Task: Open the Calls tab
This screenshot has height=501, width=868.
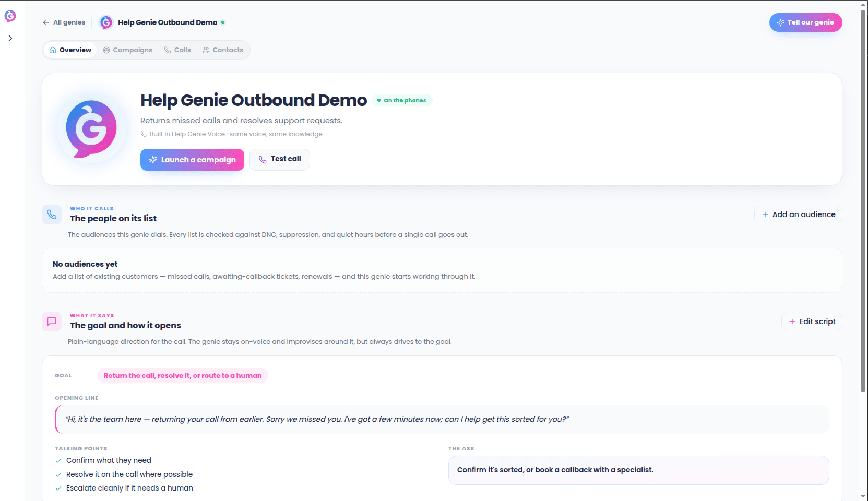Action: click(177, 50)
